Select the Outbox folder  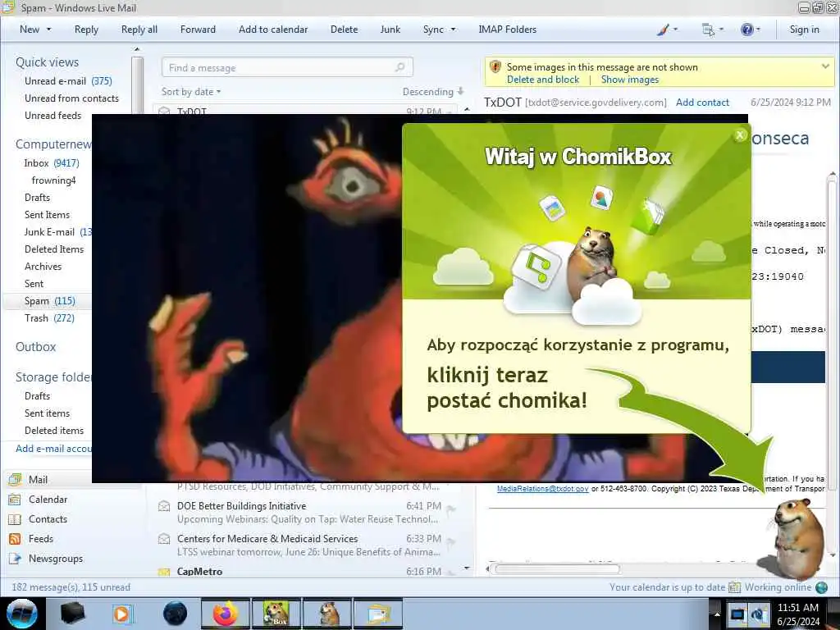pyautogui.click(x=35, y=347)
